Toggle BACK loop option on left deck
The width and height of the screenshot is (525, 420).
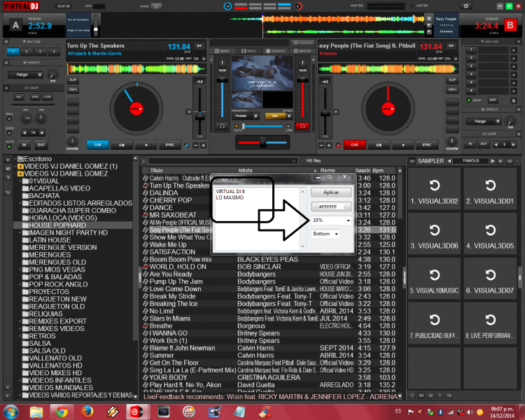coord(9,133)
